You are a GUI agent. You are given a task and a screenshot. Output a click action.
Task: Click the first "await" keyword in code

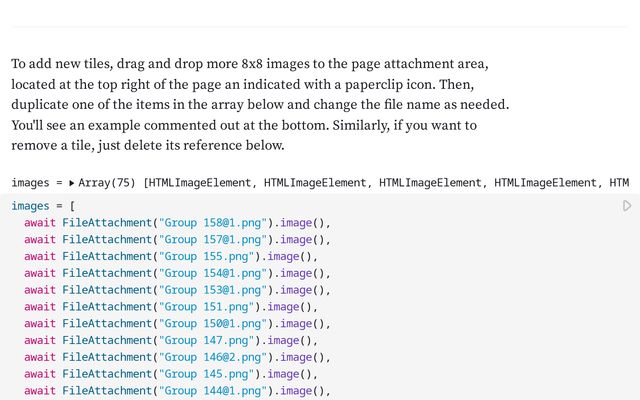pos(40,223)
